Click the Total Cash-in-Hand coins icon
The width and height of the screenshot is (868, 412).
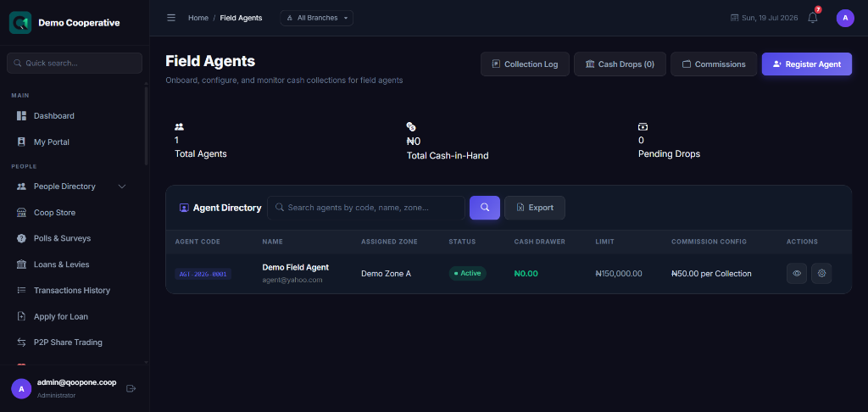click(411, 127)
